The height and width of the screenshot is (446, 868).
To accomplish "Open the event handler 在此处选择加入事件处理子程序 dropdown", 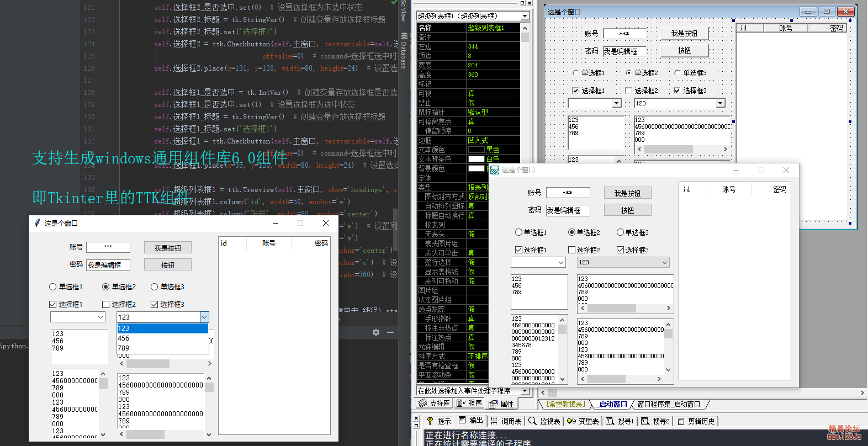I will click(525, 391).
